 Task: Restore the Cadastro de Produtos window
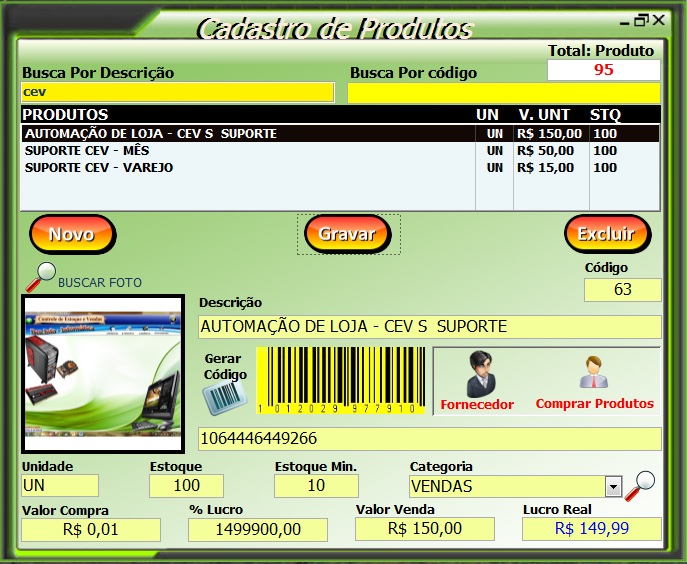point(641,20)
